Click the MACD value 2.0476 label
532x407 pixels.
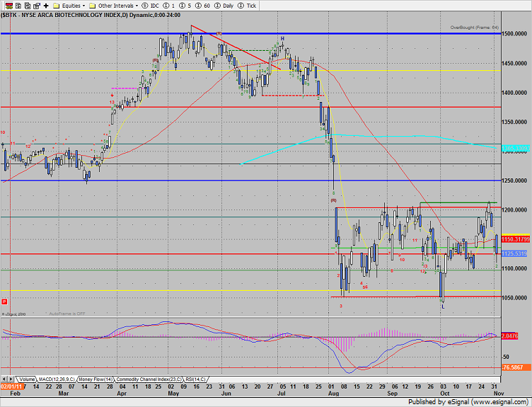509,336
